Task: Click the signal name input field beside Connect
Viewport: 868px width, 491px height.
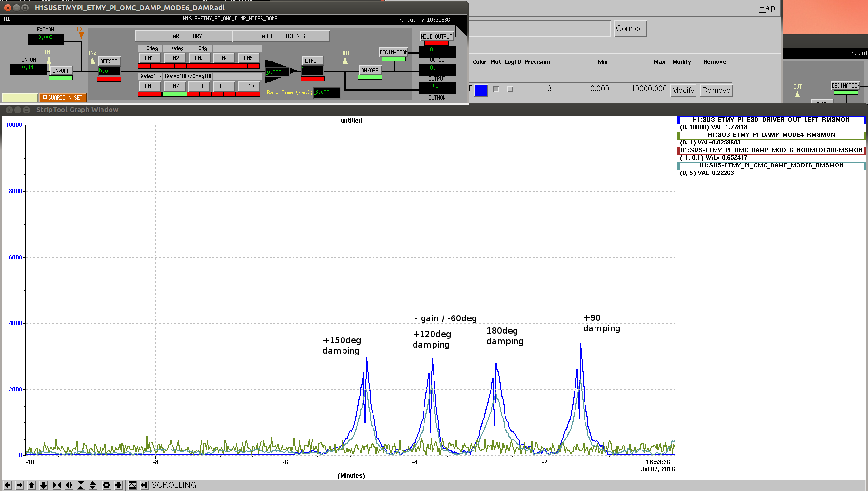Action: (539, 29)
